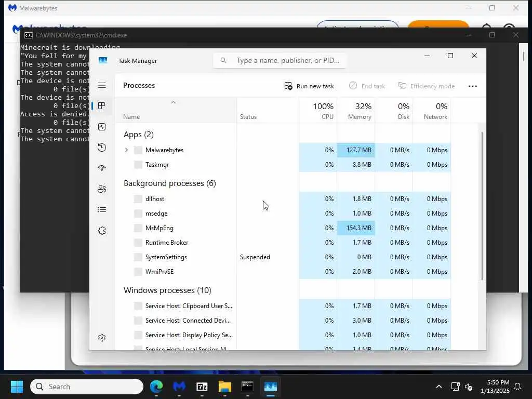Click the MsMpEng process icon
The image size is (532, 399).
coord(138,228)
